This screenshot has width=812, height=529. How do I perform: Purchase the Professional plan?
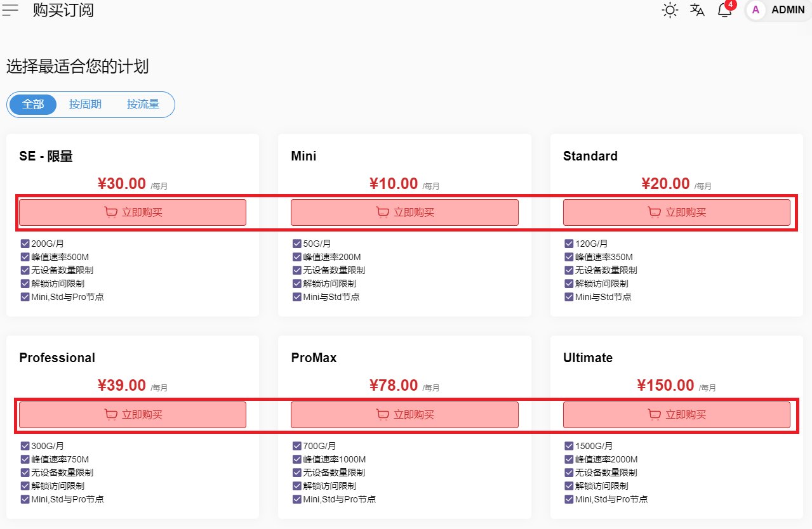[133, 415]
